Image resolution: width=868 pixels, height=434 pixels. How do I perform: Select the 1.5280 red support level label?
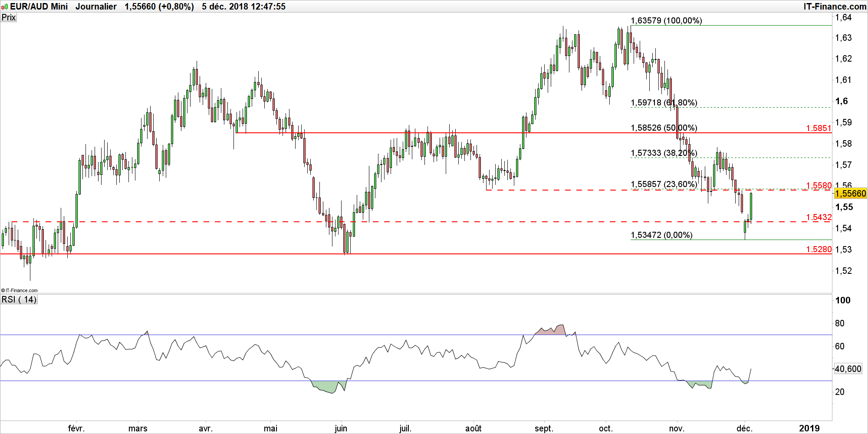pos(819,249)
